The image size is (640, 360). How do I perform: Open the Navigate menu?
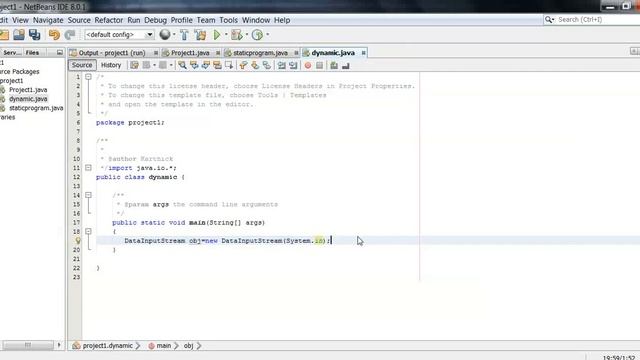point(48,20)
